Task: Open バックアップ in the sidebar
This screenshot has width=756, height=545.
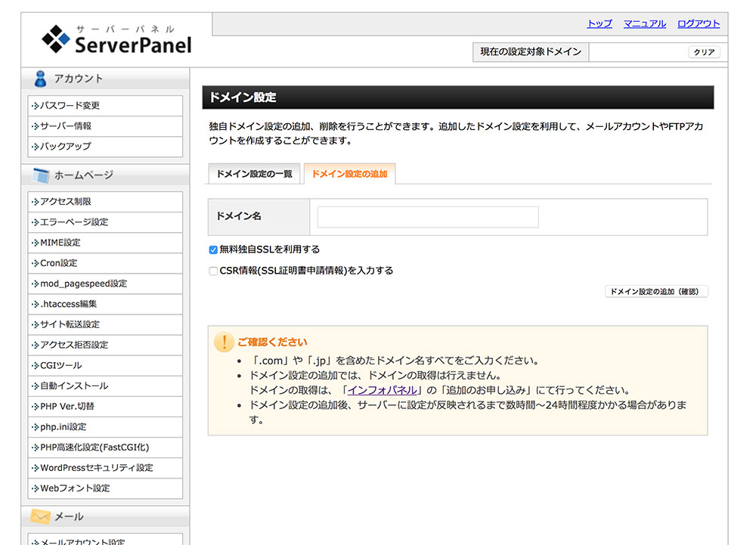Action: pos(105,147)
